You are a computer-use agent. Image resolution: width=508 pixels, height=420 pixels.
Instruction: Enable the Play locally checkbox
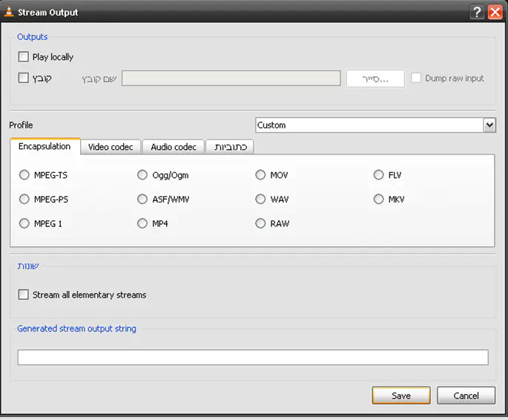[x=24, y=57]
